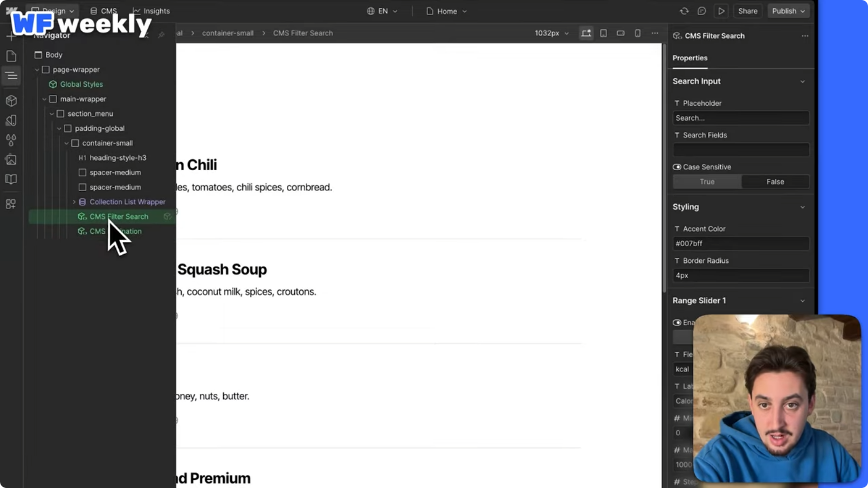Open the Pages panel icon

click(11, 56)
